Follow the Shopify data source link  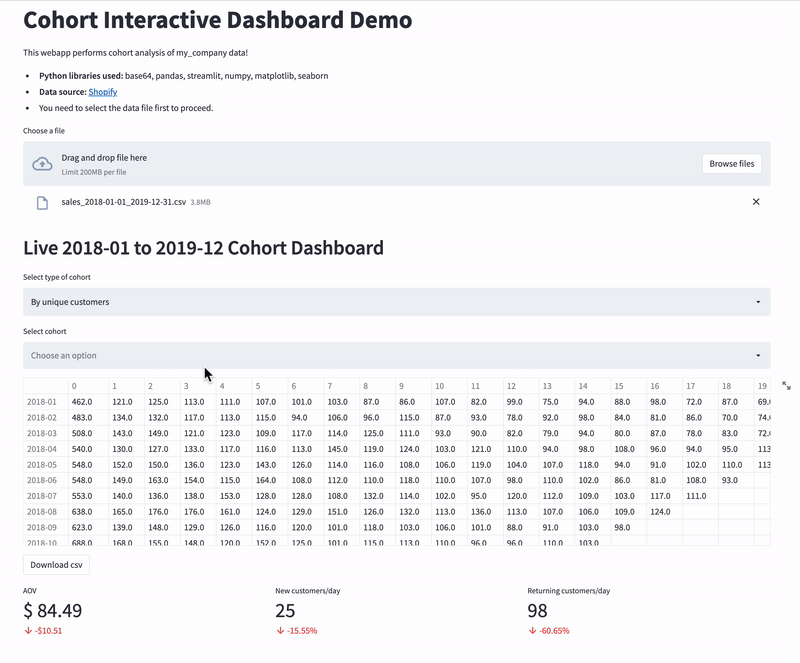pos(103,91)
